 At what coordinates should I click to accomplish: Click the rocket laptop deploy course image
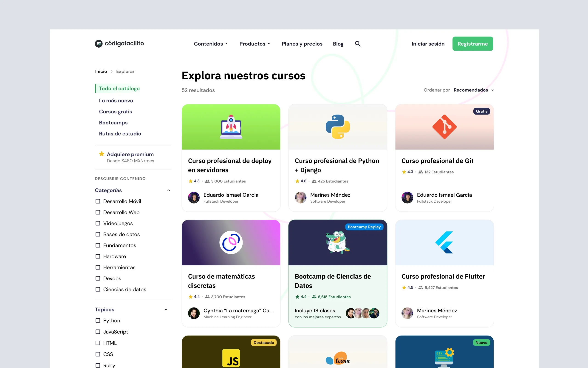coord(231,126)
